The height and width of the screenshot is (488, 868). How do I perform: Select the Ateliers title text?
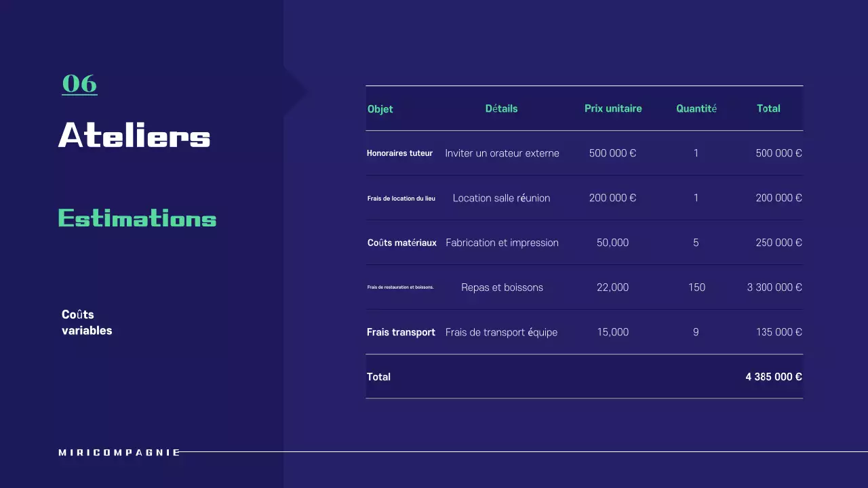click(x=134, y=136)
